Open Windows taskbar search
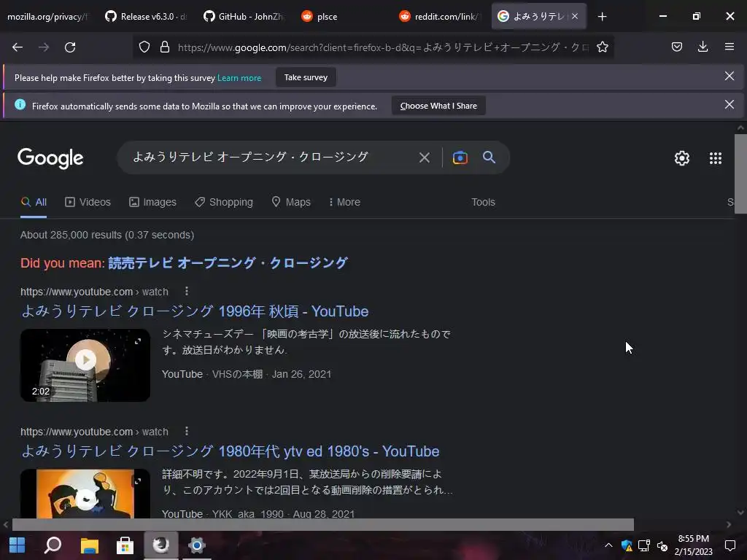 pyautogui.click(x=53, y=545)
